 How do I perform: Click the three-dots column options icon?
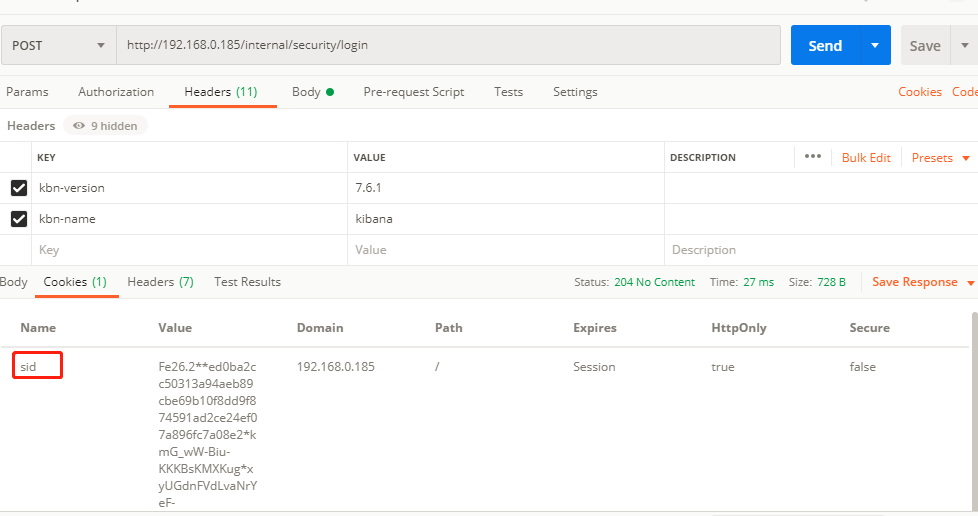(812, 157)
